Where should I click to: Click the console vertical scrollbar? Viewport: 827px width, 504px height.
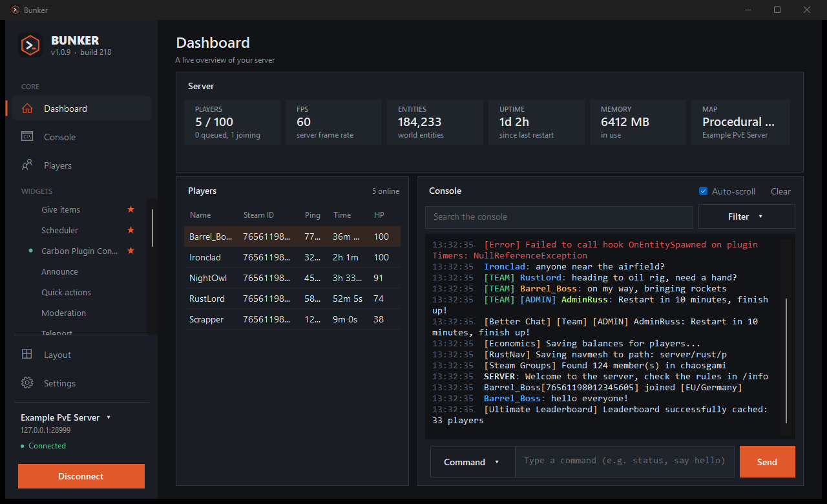[786, 361]
